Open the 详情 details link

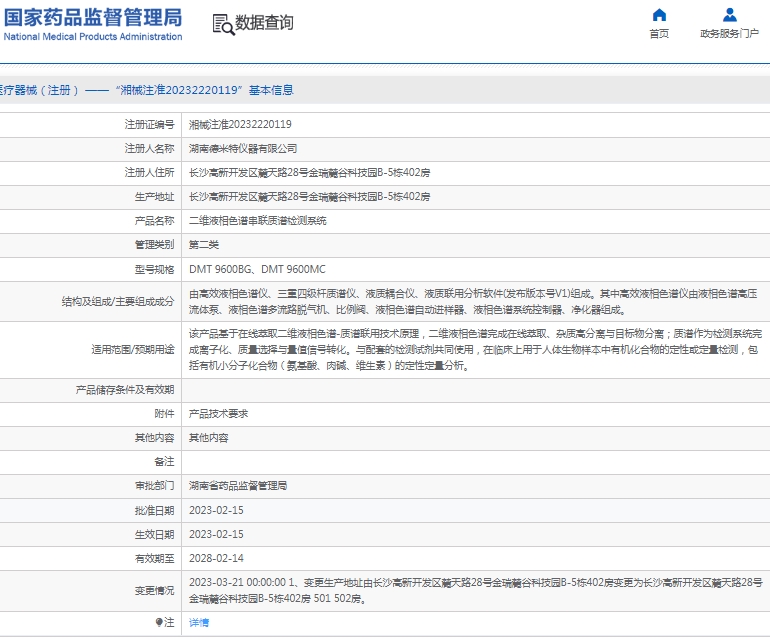pos(199,623)
